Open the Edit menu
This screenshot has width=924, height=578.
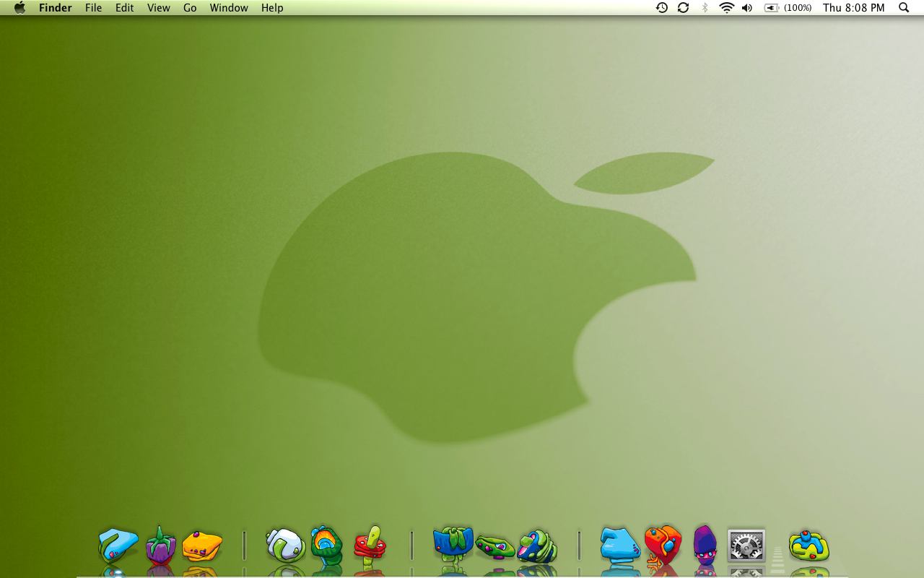(125, 8)
